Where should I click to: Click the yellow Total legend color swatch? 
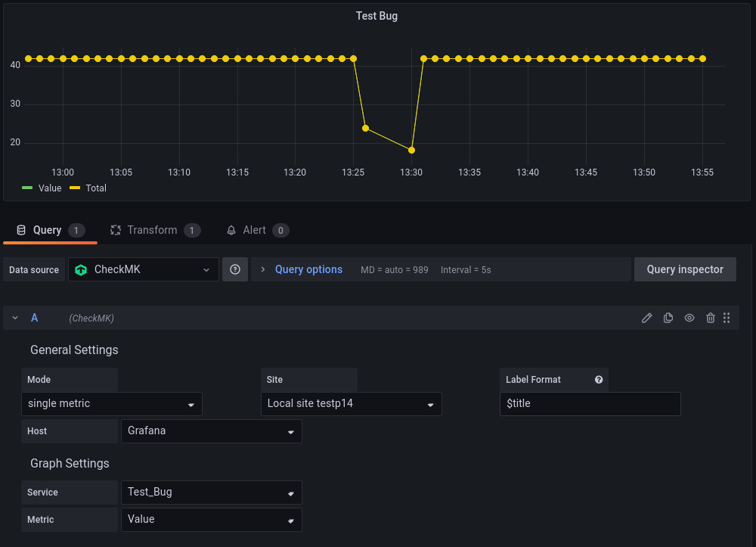pos(75,188)
